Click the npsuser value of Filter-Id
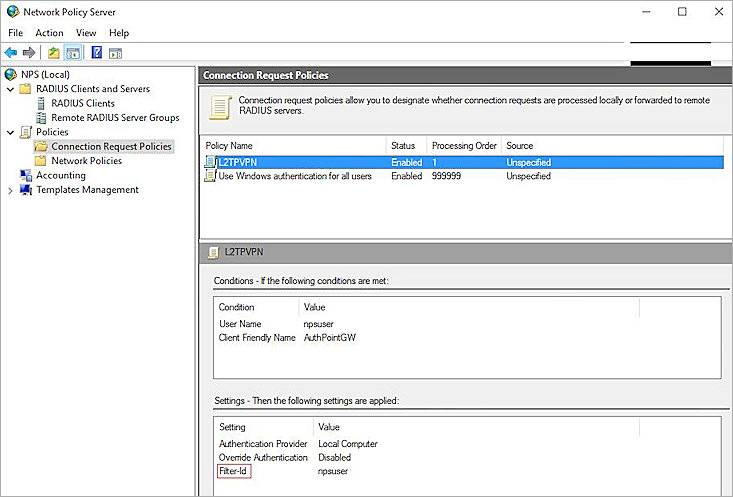 [x=333, y=471]
